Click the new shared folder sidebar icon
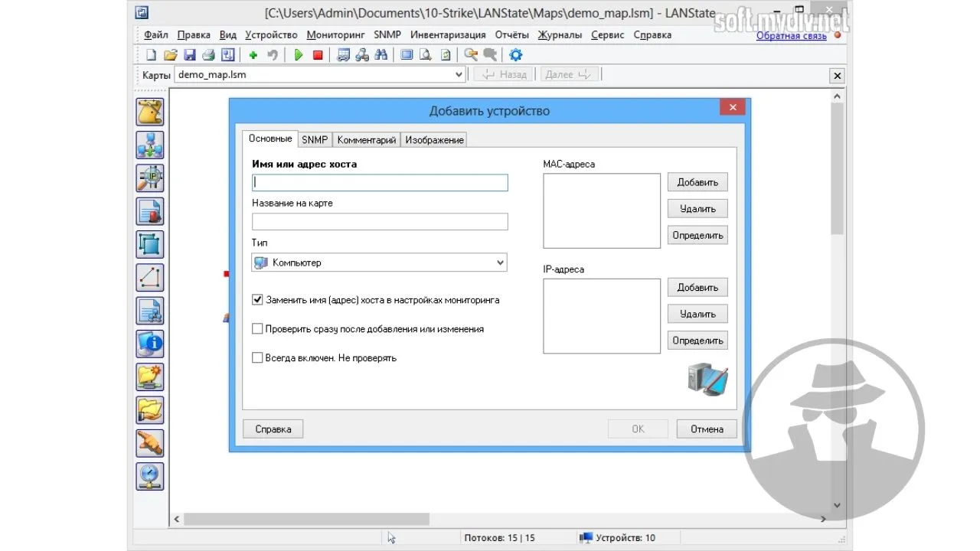The image size is (980, 551). (x=150, y=377)
